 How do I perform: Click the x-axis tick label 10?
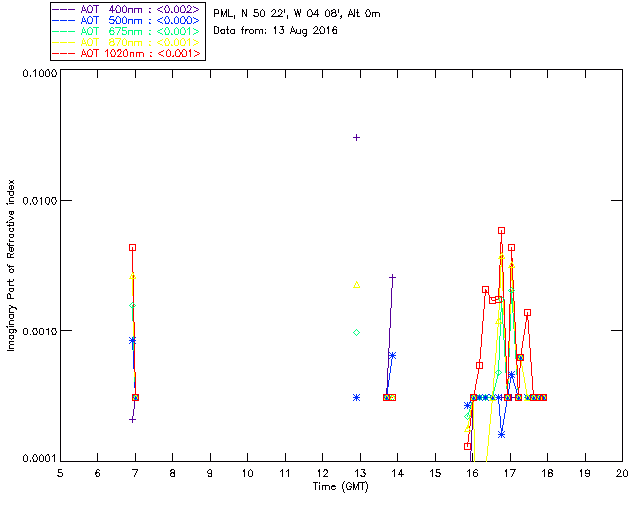click(247, 473)
